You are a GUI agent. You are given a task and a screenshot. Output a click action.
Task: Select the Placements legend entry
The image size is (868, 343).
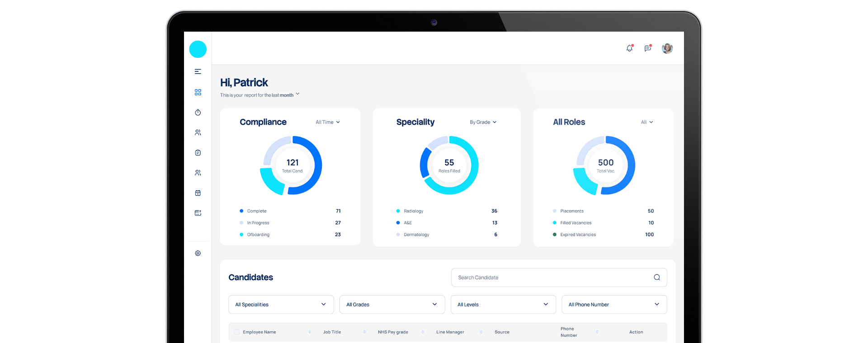[x=572, y=211]
